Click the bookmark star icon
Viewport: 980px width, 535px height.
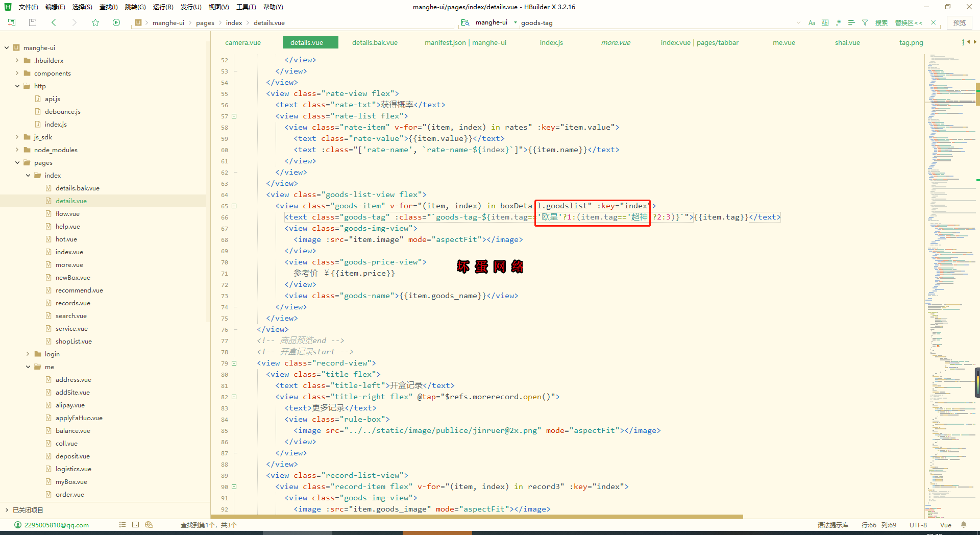pos(95,22)
